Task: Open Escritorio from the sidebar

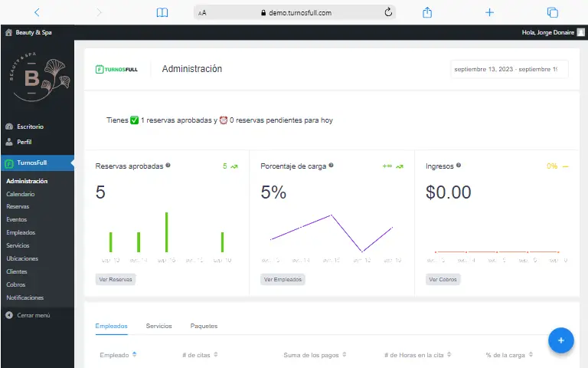Action: (x=29, y=127)
